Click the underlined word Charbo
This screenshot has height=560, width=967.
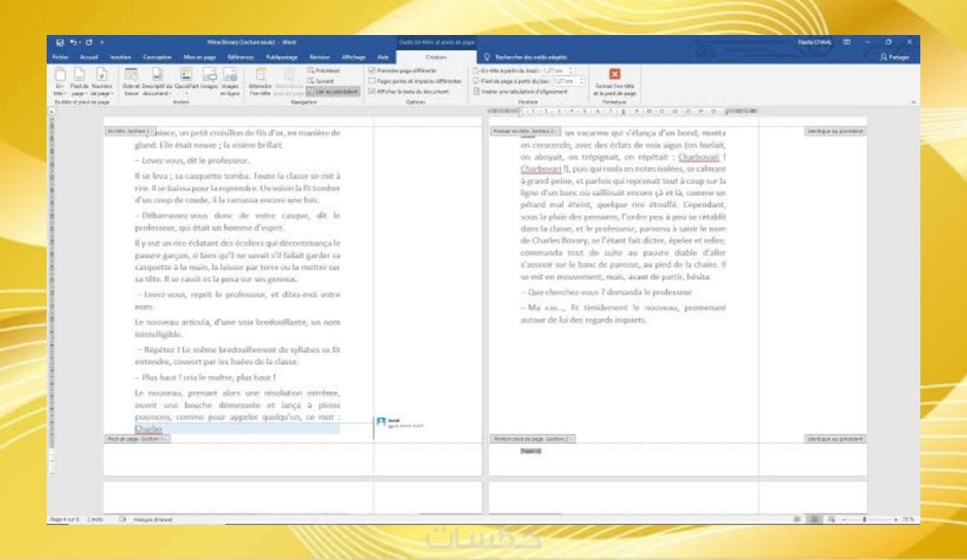tap(147, 428)
